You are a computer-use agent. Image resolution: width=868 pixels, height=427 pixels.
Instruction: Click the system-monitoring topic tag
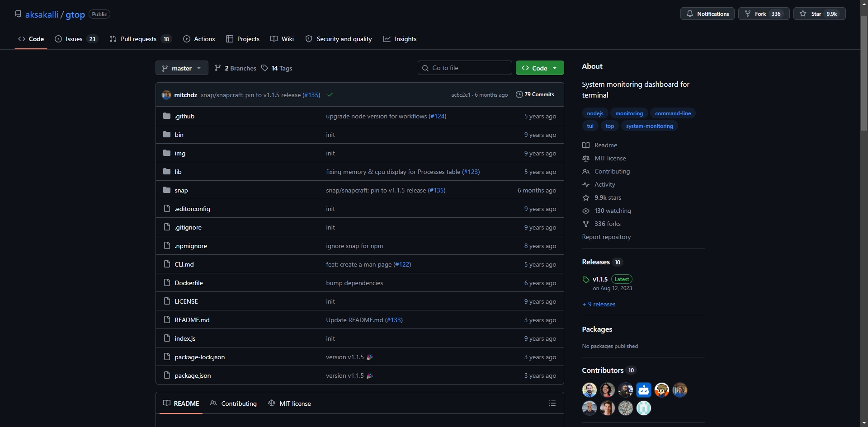(649, 126)
